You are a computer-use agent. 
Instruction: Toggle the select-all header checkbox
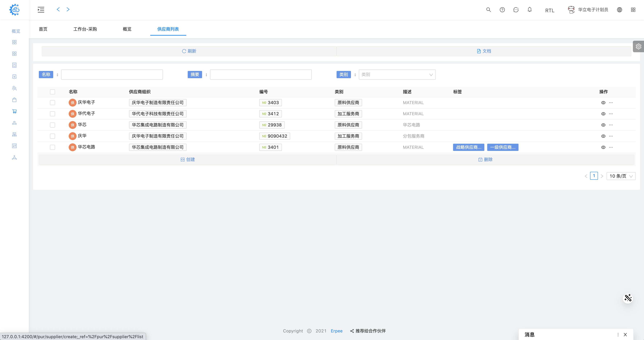click(x=52, y=92)
